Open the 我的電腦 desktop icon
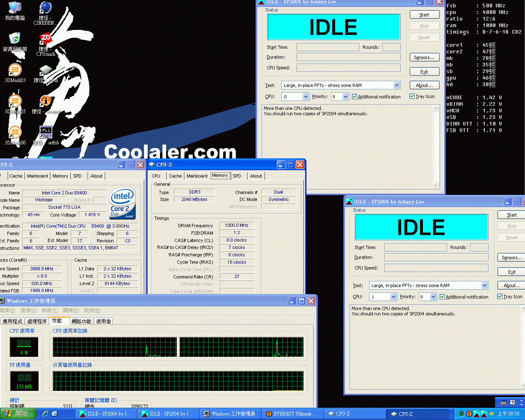 pyautogui.click(x=15, y=11)
